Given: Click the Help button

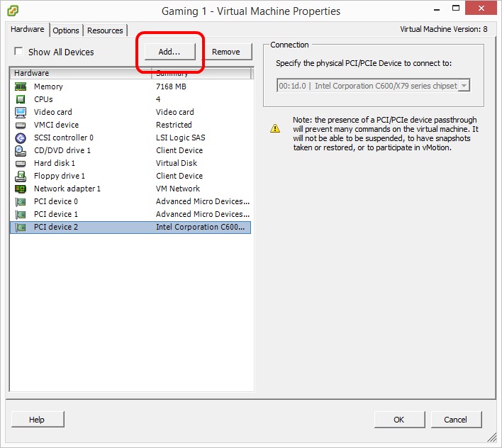Looking at the screenshot, I should 37,420.
